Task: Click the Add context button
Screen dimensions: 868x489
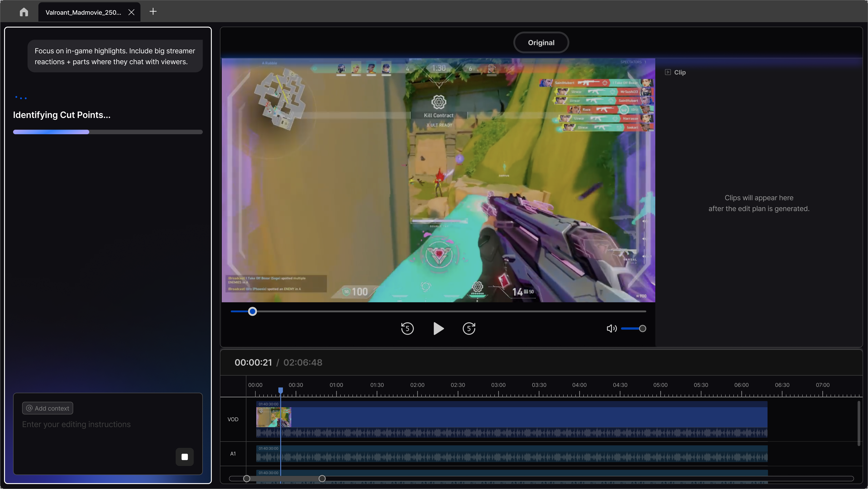Action: (x=47, y=408)
